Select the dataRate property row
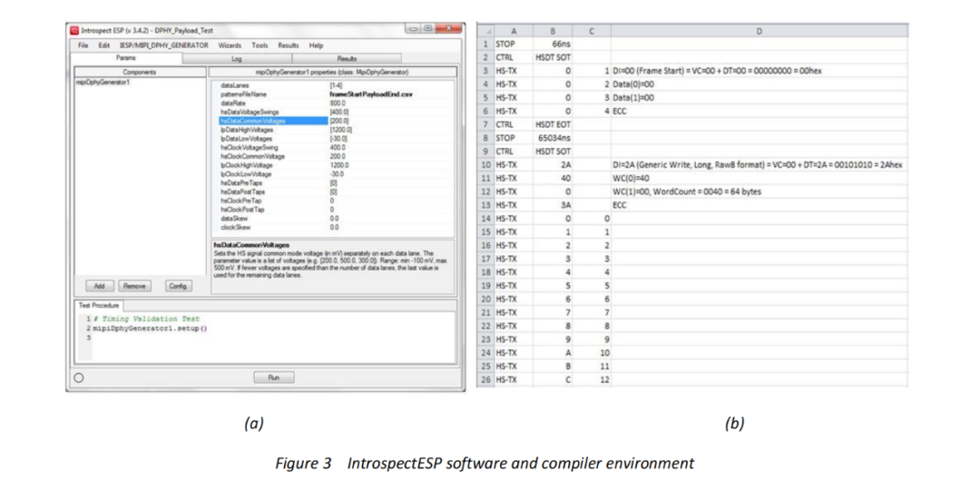980x491 pixels. (x=233, y=103)
